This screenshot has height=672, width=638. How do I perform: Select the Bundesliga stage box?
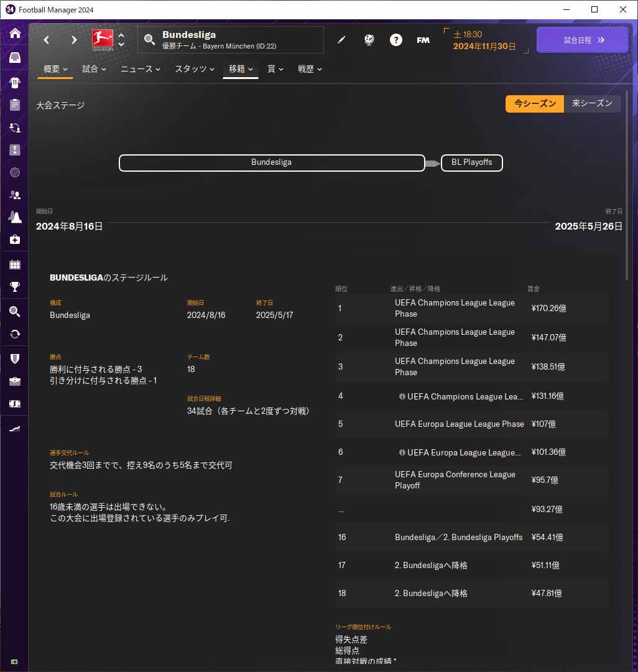pos(272,163)
